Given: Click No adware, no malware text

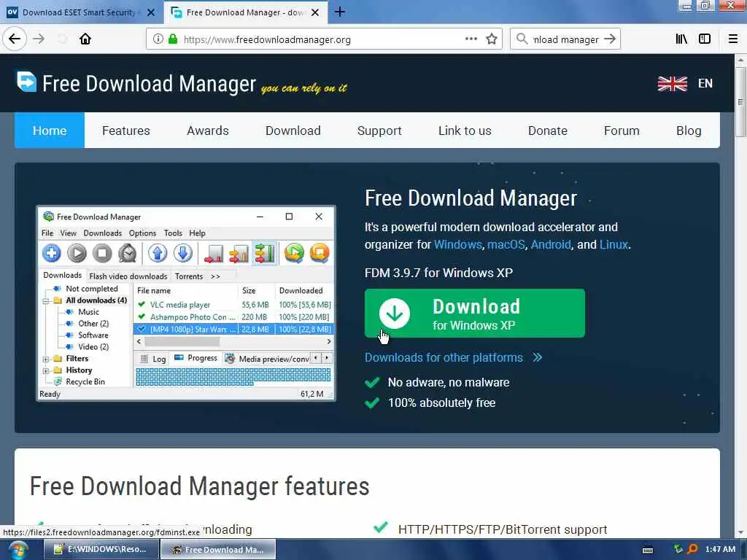Looking at the screenshot, I should coord(449,382).
